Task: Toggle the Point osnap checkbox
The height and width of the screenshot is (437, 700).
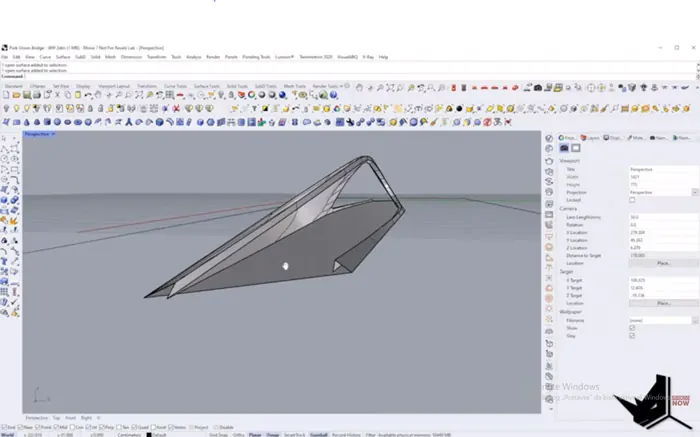Action: 38,427
